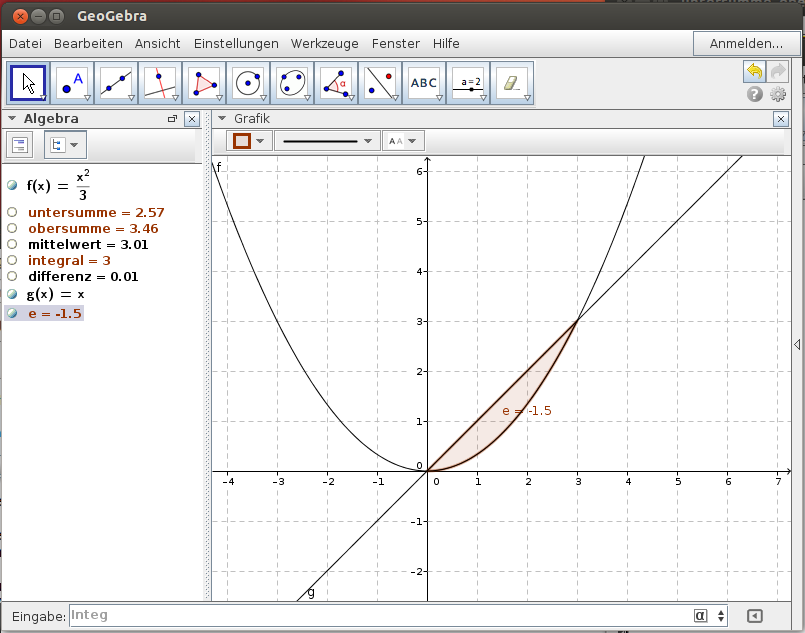Select the Line through Two Points tool
The height and width of the screenshot is (633, 805).
[116, 83]
